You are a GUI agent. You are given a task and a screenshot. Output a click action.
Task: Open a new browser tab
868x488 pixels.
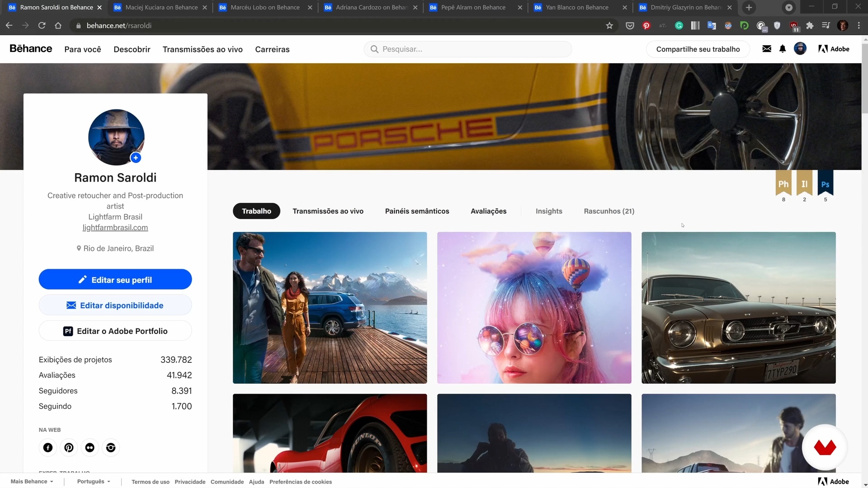(x=749, y=8)
